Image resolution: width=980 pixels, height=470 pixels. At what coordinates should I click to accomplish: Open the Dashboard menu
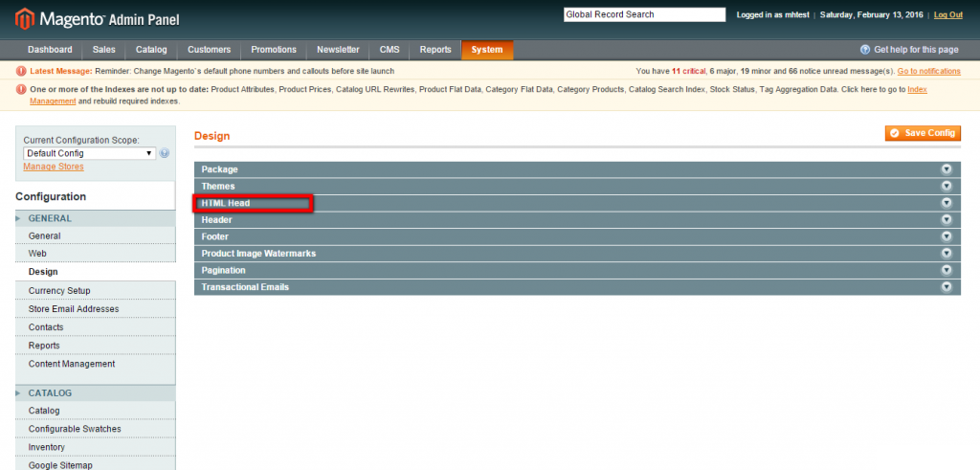pos(50,50)
